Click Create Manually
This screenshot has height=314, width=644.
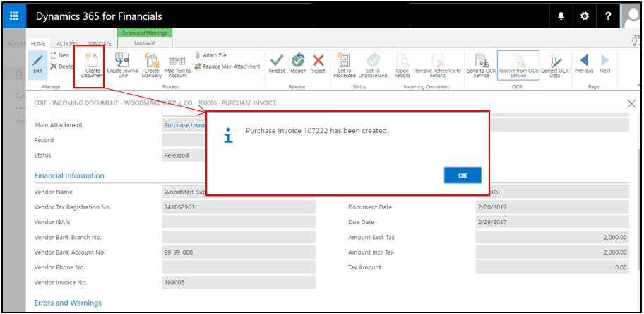tap(152, 66)
